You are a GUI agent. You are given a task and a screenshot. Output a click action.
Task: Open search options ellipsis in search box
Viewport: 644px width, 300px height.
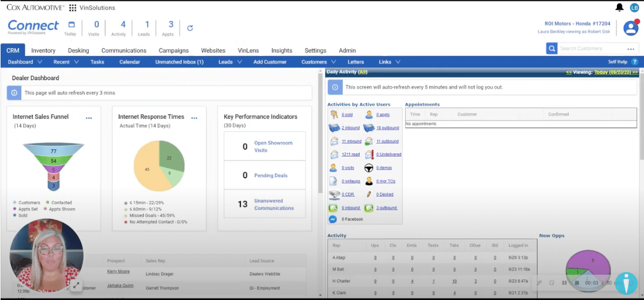pyautogui.click(x=631, y=49)
